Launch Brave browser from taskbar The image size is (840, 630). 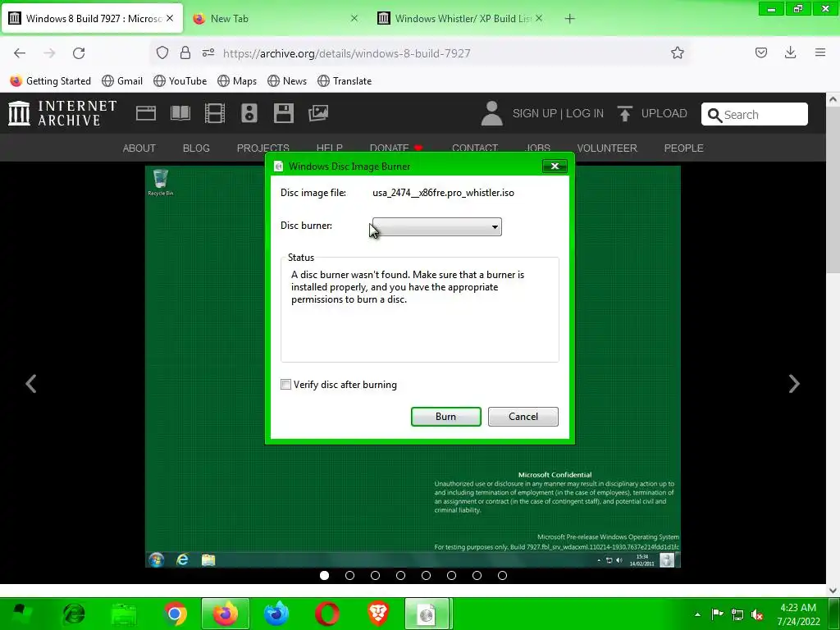(x=378, y=614)
